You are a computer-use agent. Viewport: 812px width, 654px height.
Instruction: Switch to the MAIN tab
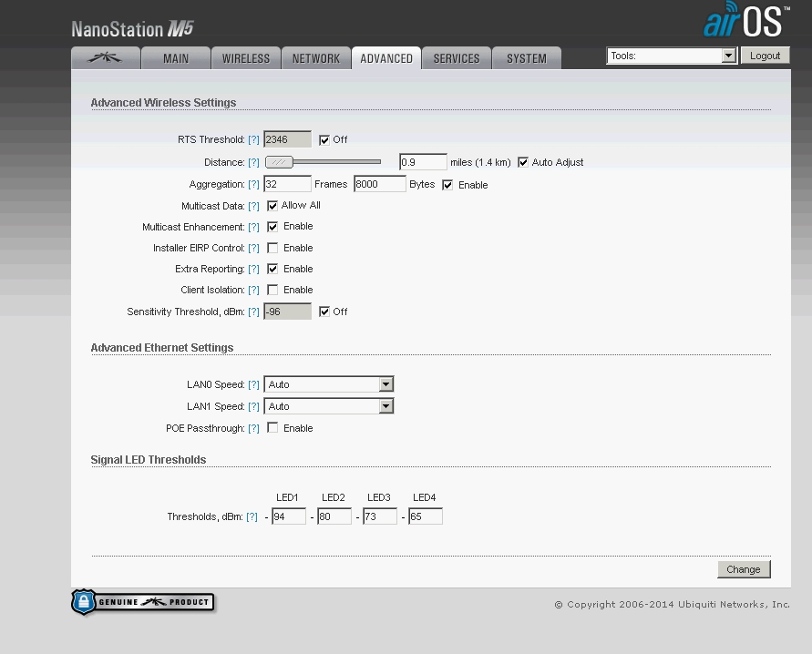click(176, 58)
